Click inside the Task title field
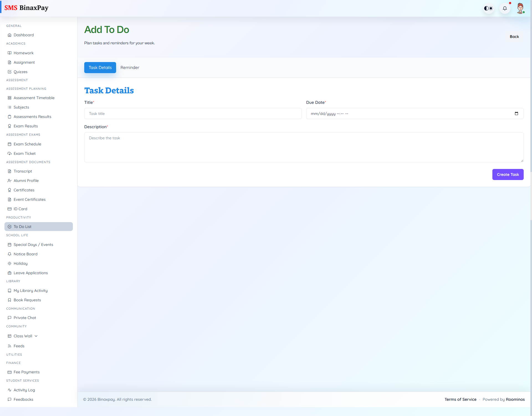Viewport: 532px width, 416px height. [193, 113]
